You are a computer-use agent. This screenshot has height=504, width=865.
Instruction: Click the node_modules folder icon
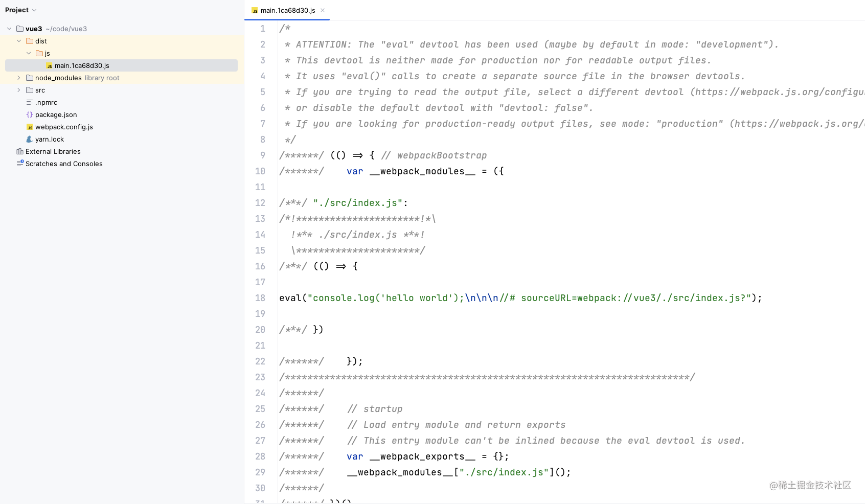30,78
